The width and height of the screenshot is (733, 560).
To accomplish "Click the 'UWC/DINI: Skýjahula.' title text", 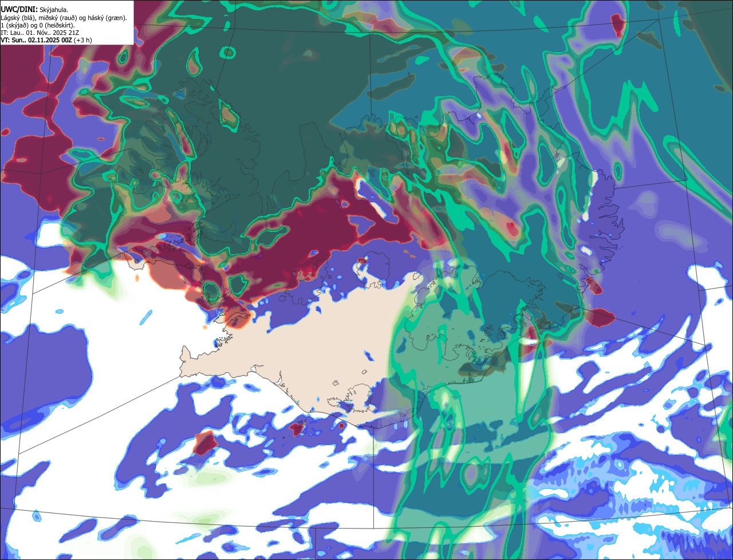I will (x=34, y=9).
